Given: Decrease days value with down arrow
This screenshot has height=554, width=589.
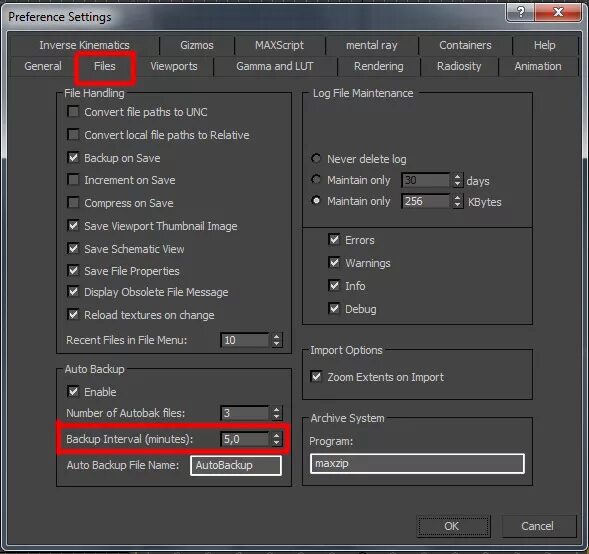Looking at the screenshot, I should click(x=457, y=184).
